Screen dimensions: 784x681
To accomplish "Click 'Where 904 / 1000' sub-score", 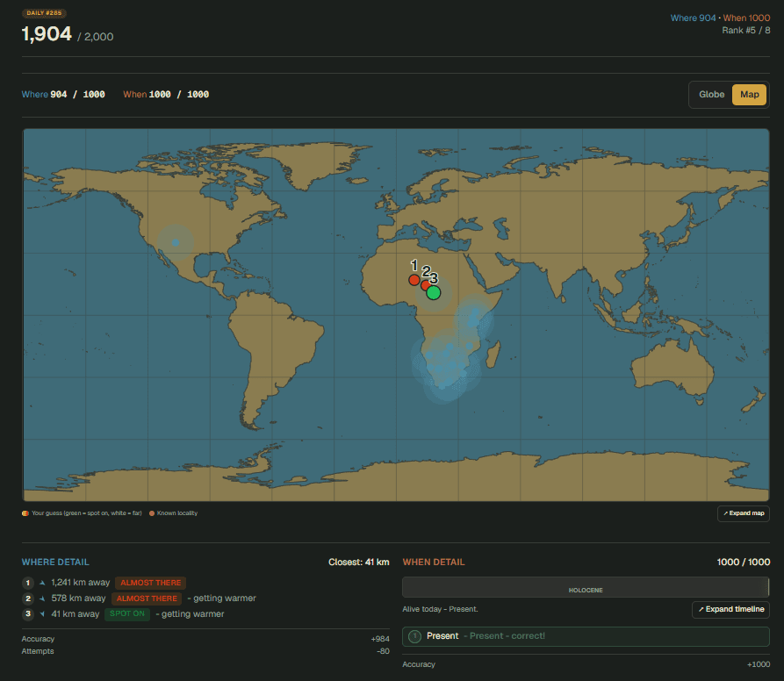I will point(63,95).
